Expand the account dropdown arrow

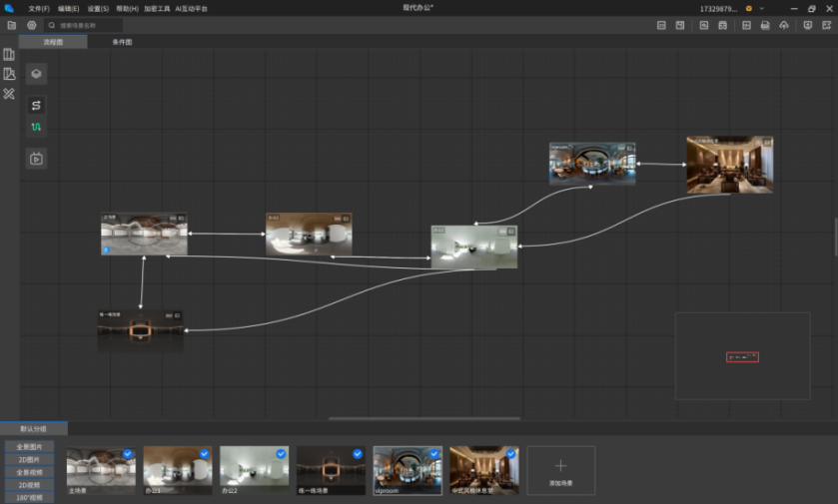coord(762,8)
